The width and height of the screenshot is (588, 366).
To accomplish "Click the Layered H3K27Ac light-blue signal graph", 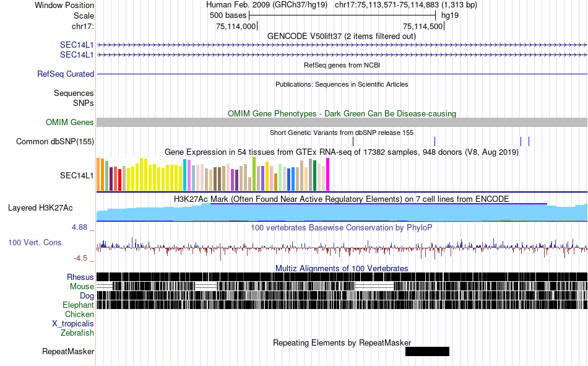I will pyautogui.click(x=342, y=213).
